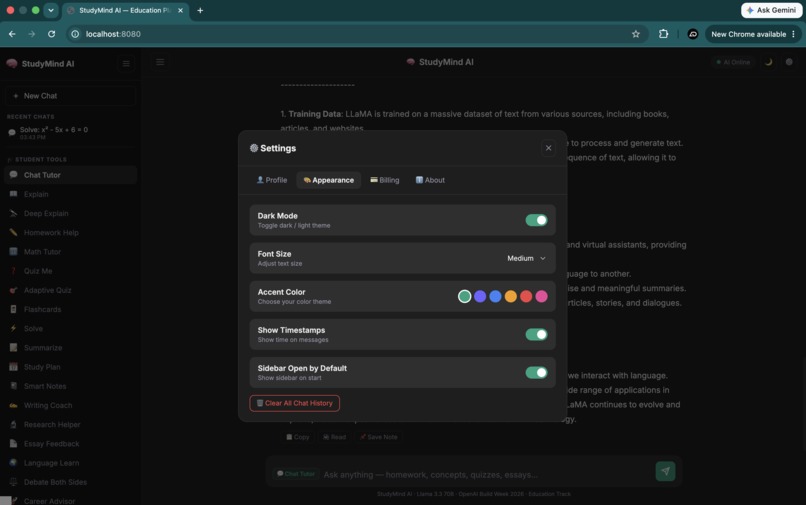Select the pink accent color
Image resolution: width=806 pixels, height=505 pixels.
click(x=541, y=296)
